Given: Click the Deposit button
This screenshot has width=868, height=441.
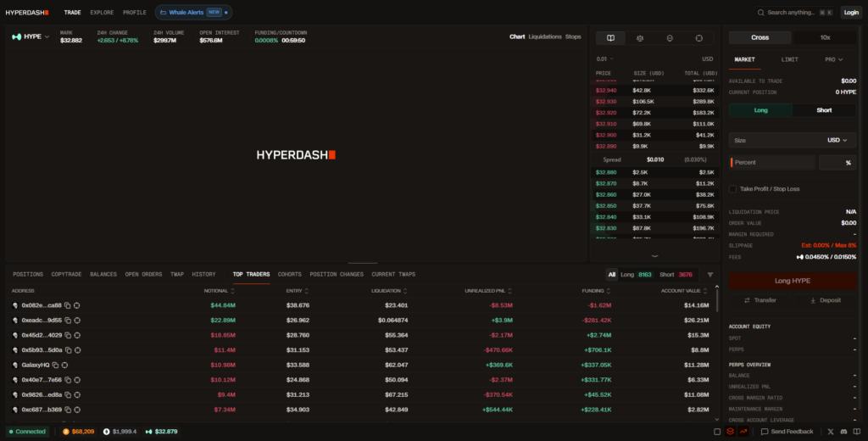Looking at the screenshot, I should coord(825,300).
